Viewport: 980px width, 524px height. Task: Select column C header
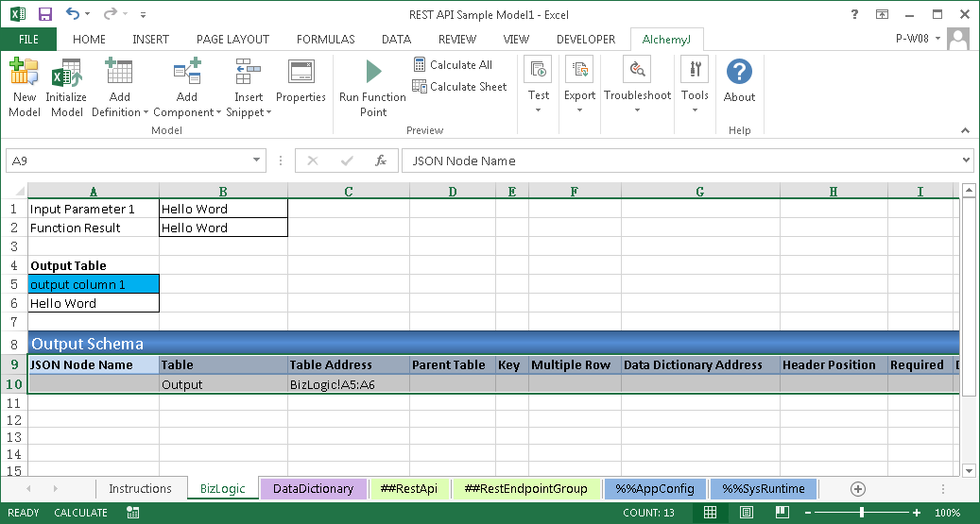348,191
